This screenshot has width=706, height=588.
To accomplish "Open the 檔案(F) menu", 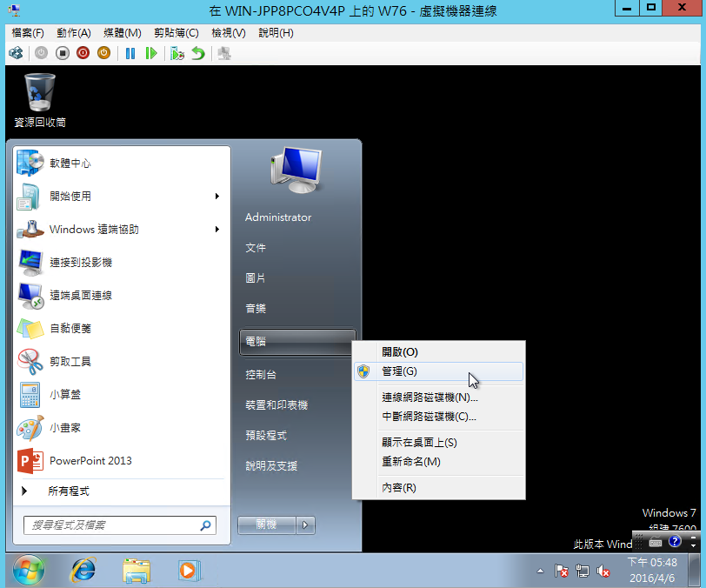I will 28,33.
